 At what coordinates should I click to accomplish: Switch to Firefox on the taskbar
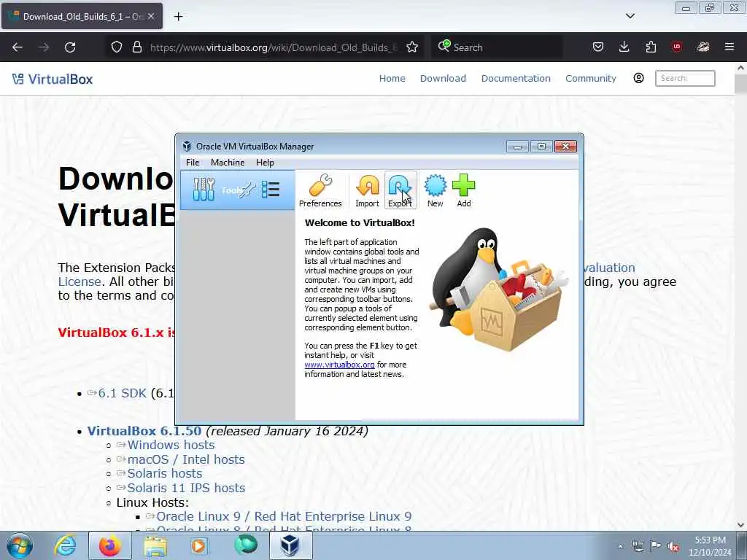click(110, 545)
